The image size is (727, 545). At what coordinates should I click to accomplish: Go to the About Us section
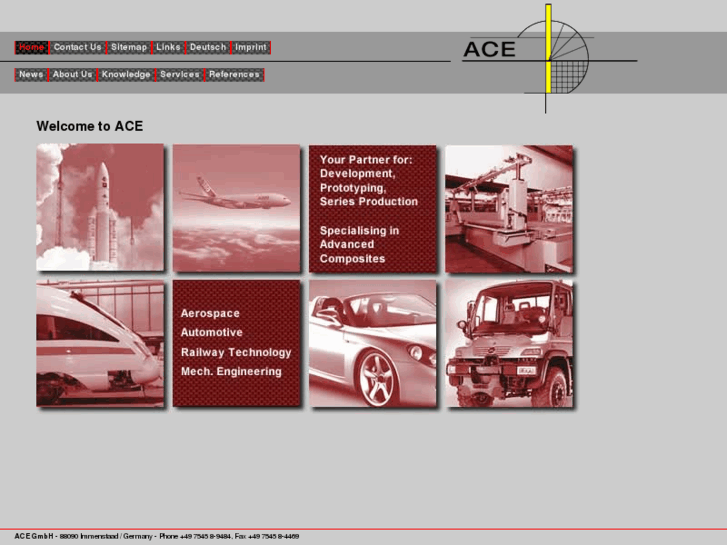[72, 75]
